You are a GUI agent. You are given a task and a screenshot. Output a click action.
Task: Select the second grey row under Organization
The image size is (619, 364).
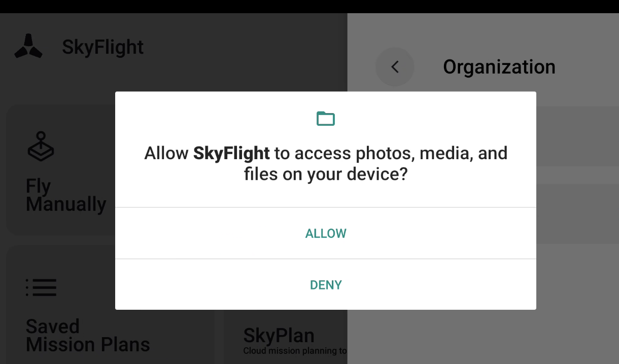pyautogui.click(x=577, y=213)
